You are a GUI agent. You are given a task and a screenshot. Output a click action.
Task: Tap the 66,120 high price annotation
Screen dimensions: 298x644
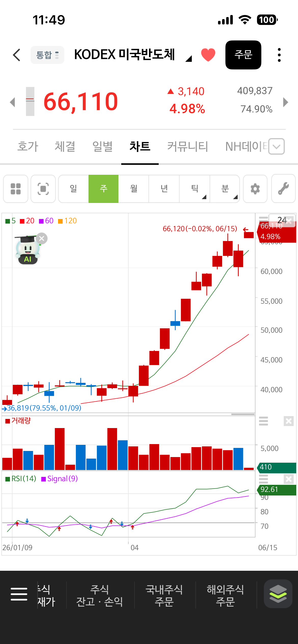200,229
